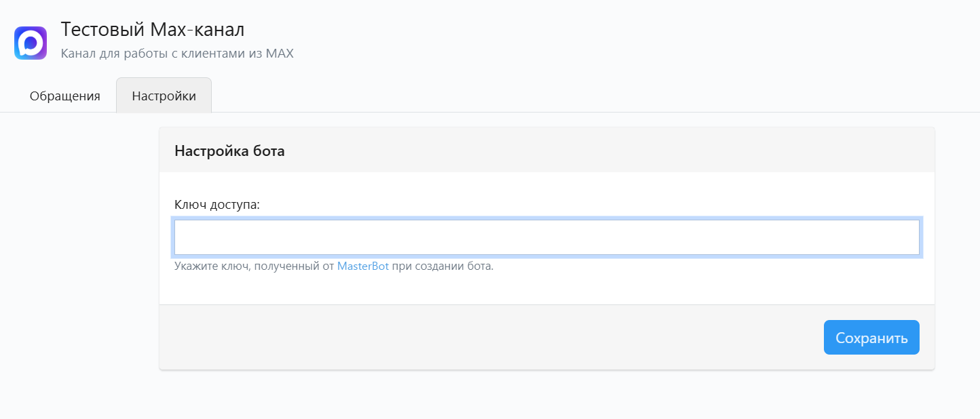Viewport: 980px width, 419px height.
Task: Click the word доступа in the field label
Action: click(237, 204)
